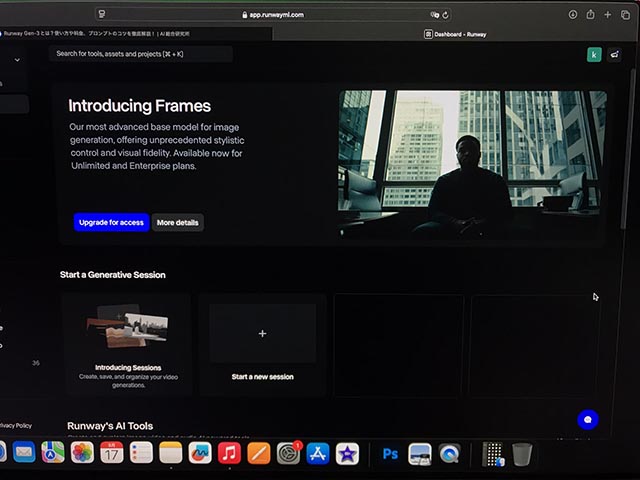Open Notes from the dock

(x=171, y=453)
